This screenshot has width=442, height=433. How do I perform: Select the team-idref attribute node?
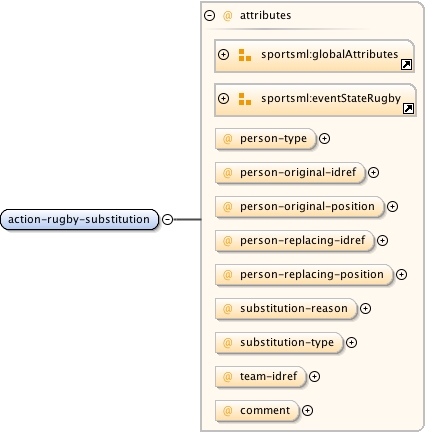[x=260, y=377]
